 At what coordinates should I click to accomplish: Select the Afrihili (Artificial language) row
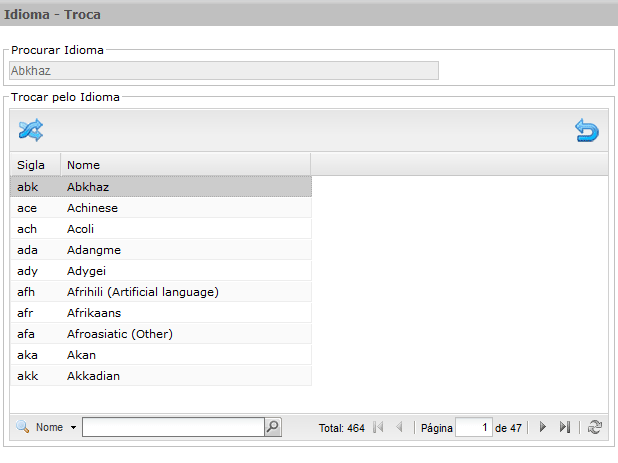tap(161, 292)
